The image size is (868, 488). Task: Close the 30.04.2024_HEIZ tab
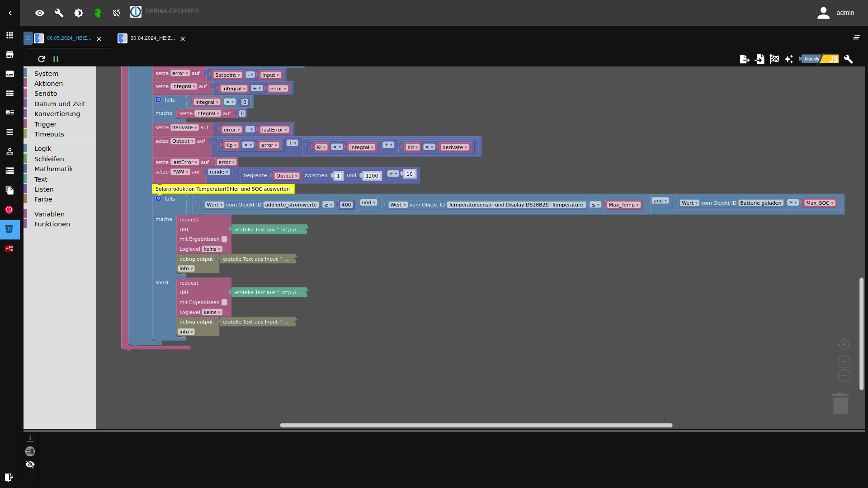(183, 39)
